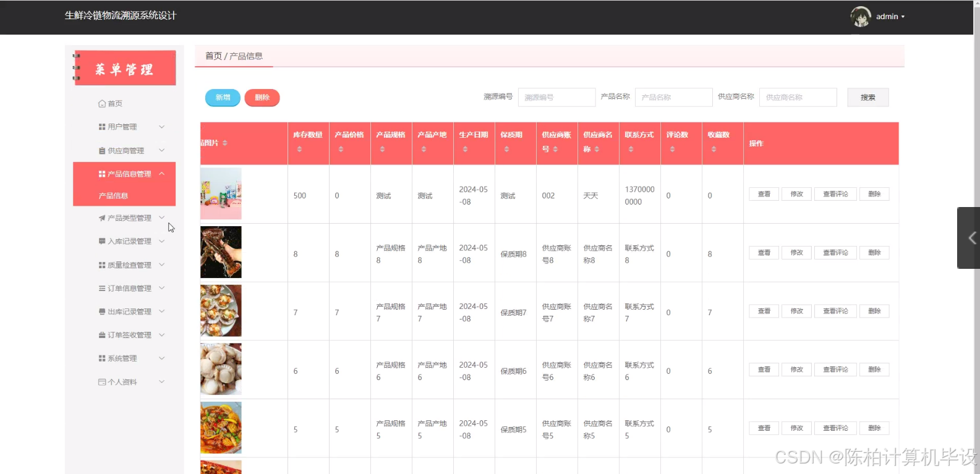Click the 出库记录管理 icon

pos(102,312)
